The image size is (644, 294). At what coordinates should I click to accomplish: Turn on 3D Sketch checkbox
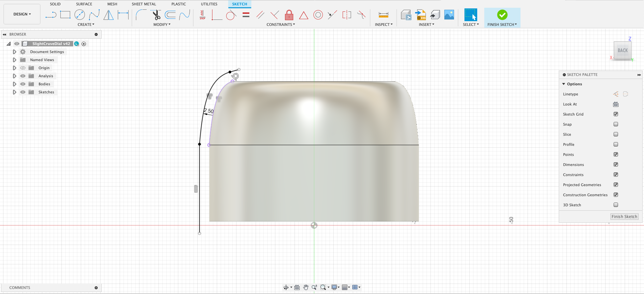[x=616, y=205]
